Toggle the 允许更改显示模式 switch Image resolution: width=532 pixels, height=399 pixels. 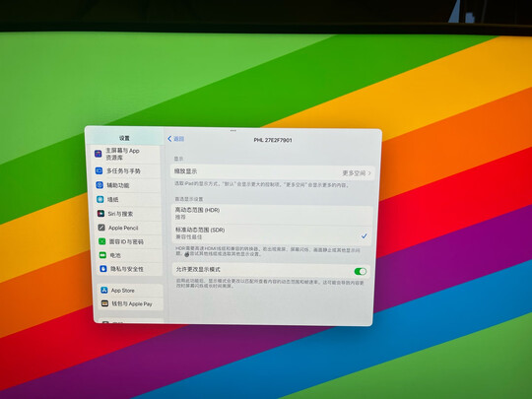(x=360, y=272)
